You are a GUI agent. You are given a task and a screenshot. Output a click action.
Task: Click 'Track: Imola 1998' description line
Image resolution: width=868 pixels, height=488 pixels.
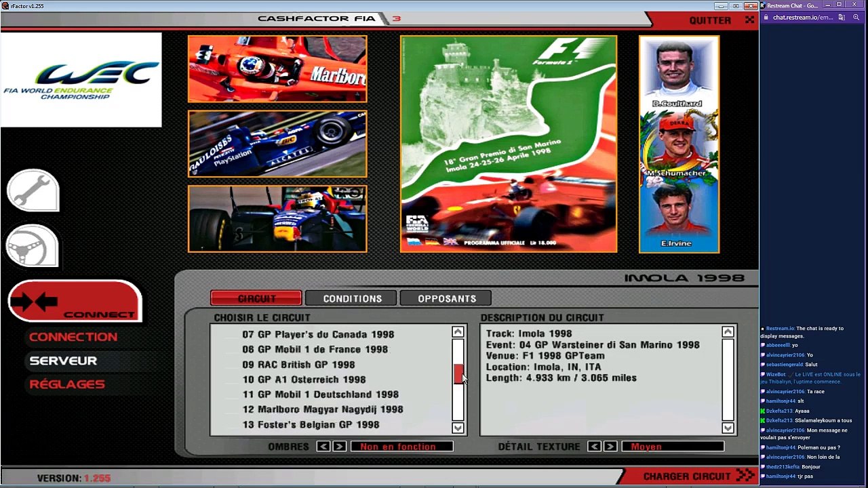[x=529, y=333]
